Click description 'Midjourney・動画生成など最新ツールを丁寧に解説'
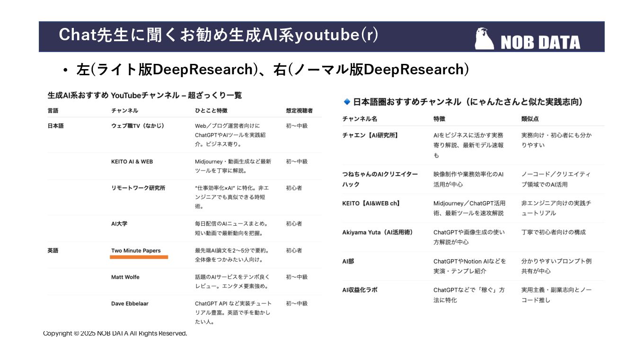This screenshot has height=362, width=644. coord(233,166)
